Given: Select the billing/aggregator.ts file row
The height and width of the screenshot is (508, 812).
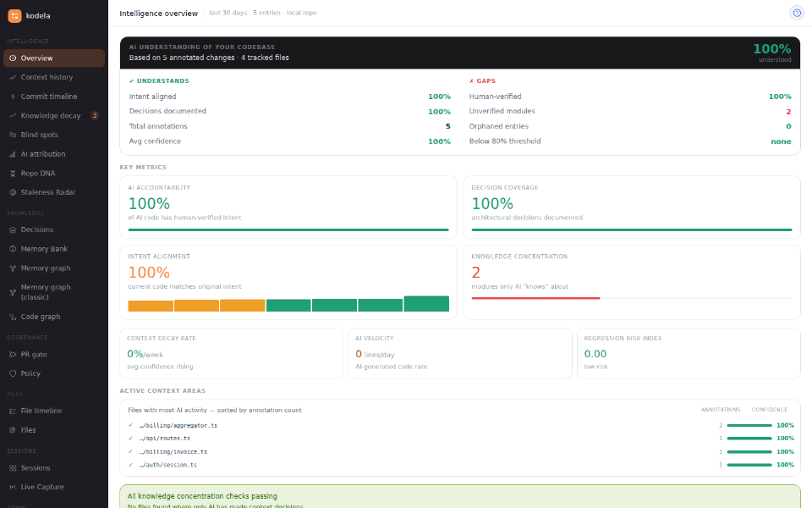Looking at the screenshot, I should point(460,425).
